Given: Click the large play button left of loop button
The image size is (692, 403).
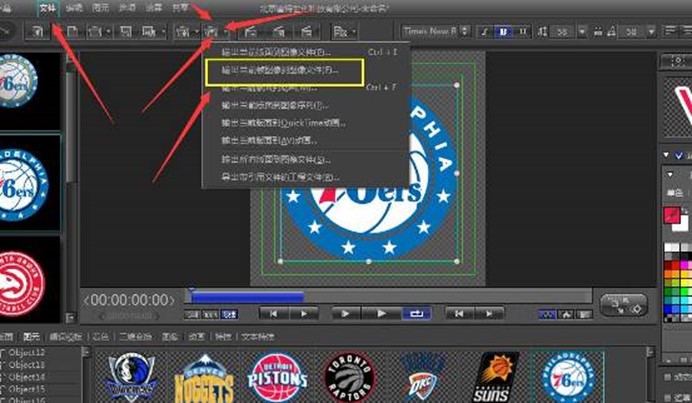Looking at the screenshot, I should click(380, 313).
